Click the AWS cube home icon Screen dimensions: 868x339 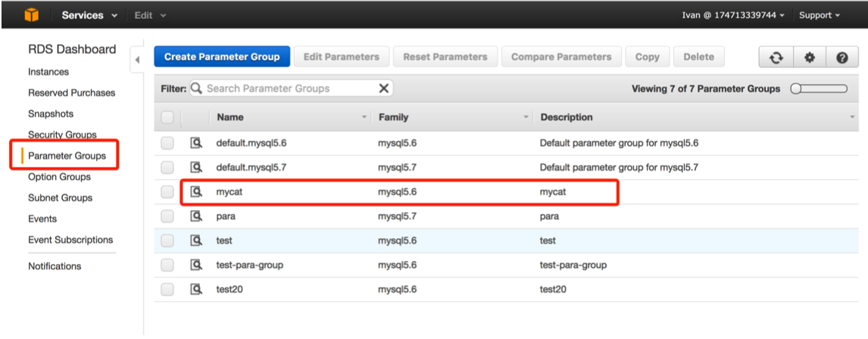pyautogui.click(x=32, y=15)
